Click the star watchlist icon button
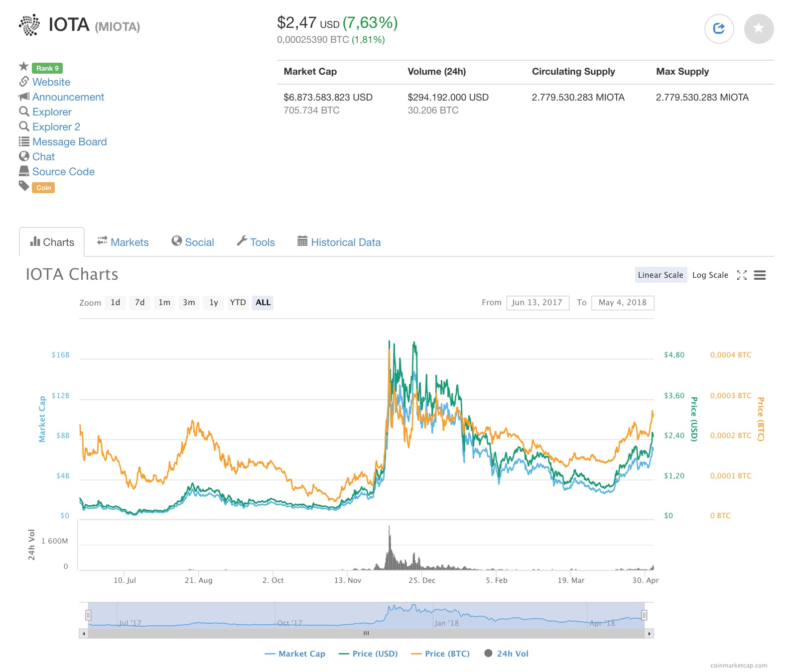Viewport: 799px width, 672px height. [759, 29]
